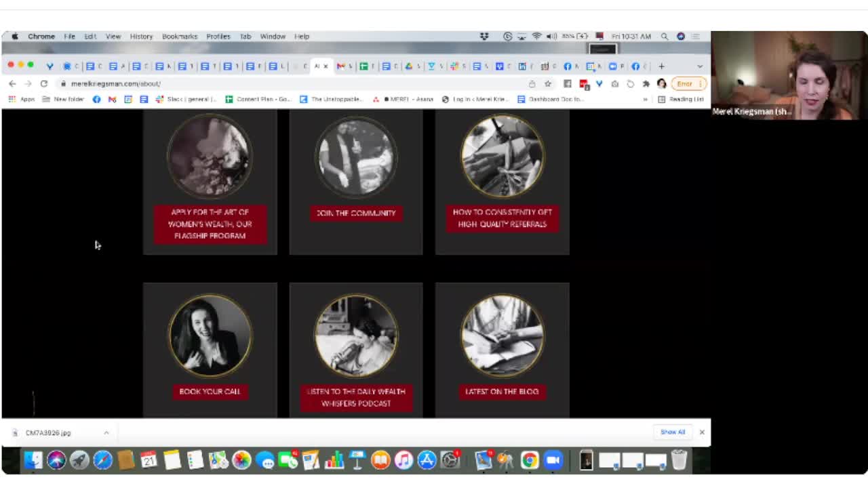Open the Dropbox menu bar icon
The height and width of the screenshot is (488, 868).
click(x=484, y=37)
